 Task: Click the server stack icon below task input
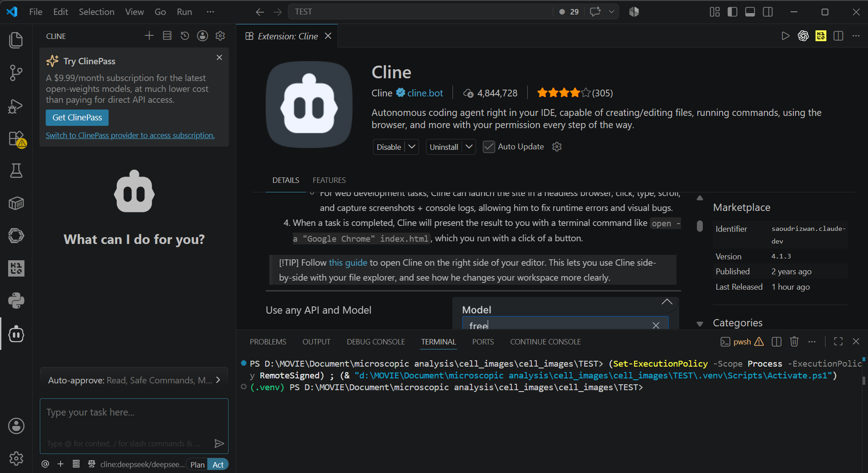point(76,464)
